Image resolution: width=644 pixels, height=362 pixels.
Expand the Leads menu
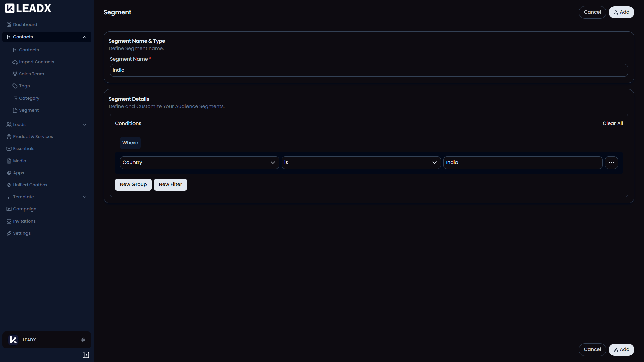[85, 124]
